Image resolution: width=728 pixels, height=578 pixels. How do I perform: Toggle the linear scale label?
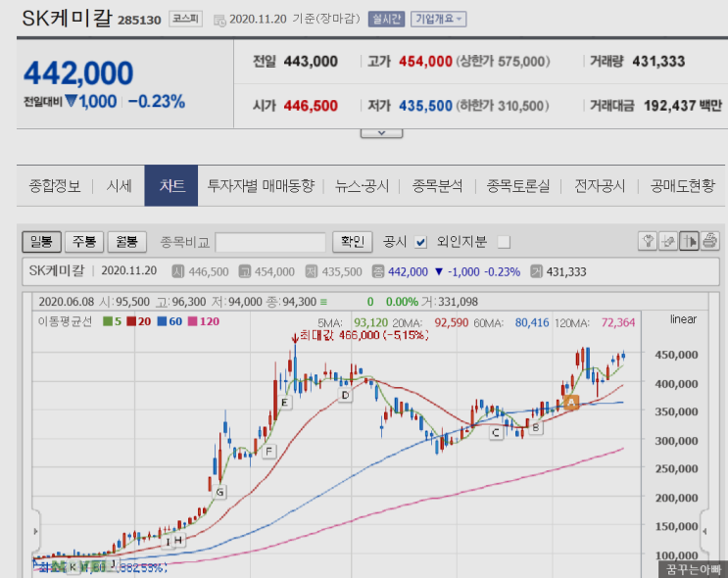tap(683, 319)
